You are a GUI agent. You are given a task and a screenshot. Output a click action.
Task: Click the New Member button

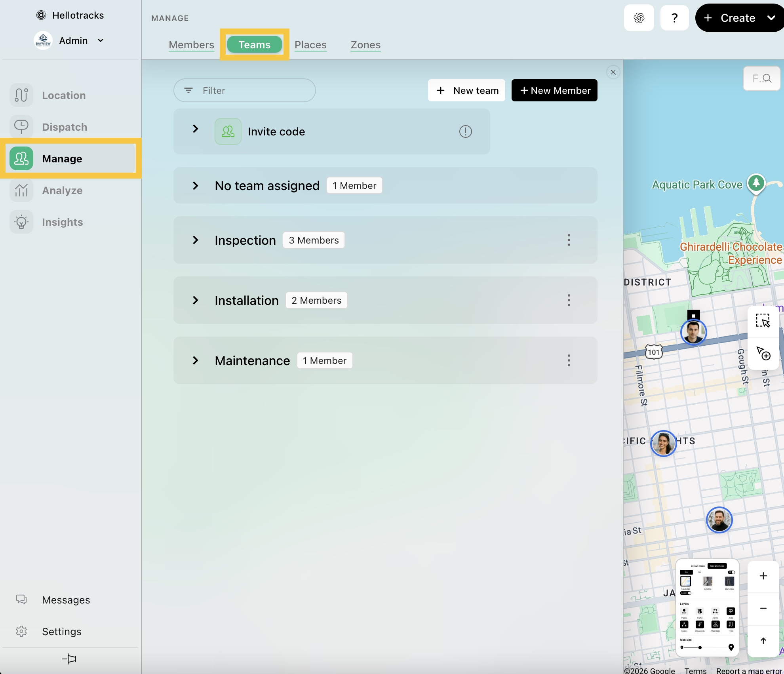point(554,90)
